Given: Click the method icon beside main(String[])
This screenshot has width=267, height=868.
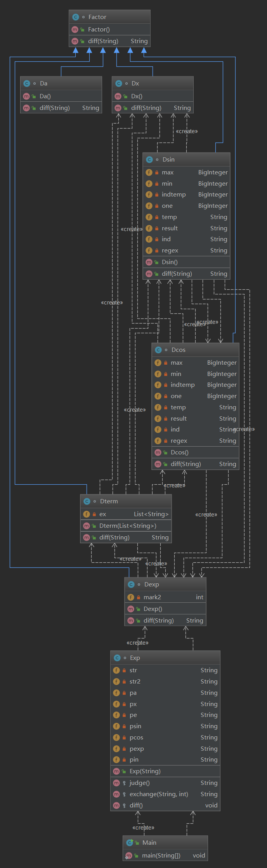Looking at the screenshot, I should click(129, 856).
